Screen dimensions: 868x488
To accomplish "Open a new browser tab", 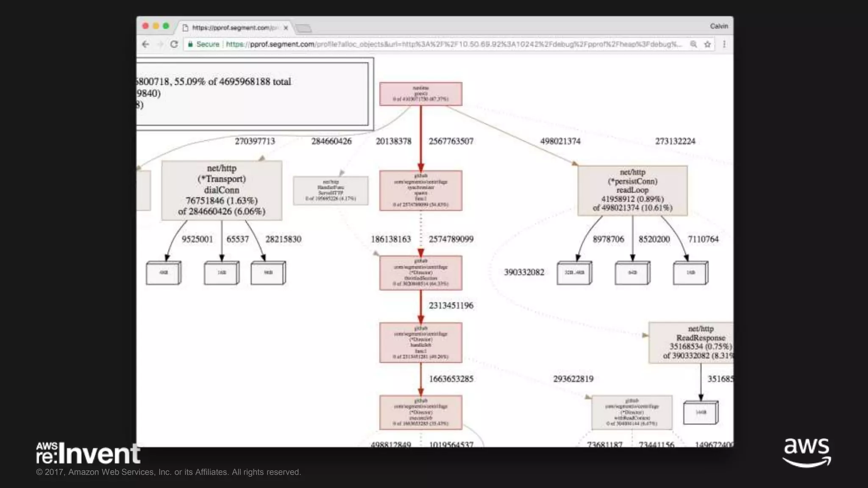I will point(303,28).
